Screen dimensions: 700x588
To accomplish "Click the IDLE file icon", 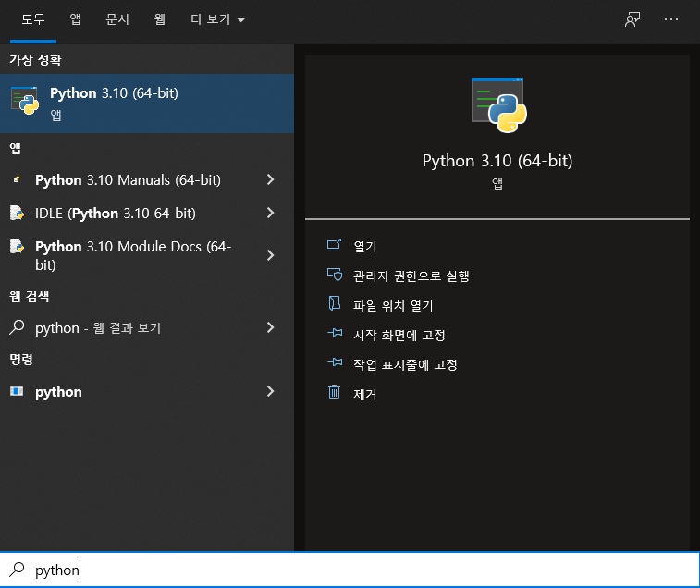I will [17, 213].
